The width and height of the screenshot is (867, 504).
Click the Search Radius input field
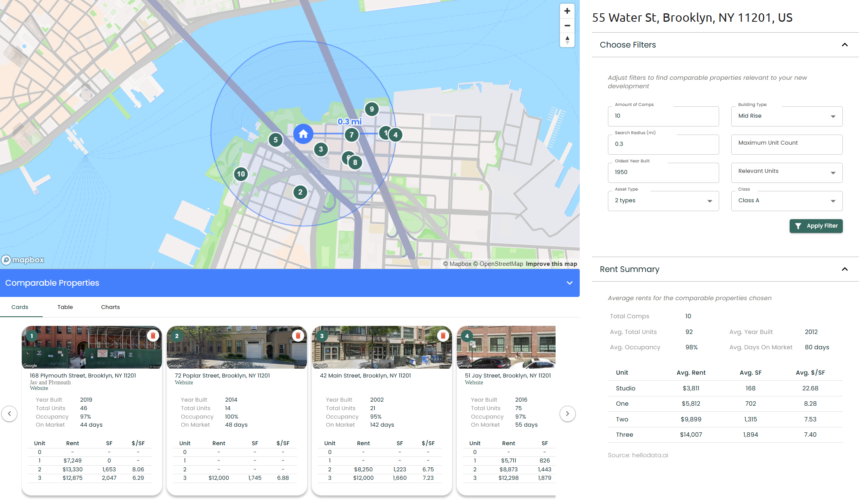point(663,144)
